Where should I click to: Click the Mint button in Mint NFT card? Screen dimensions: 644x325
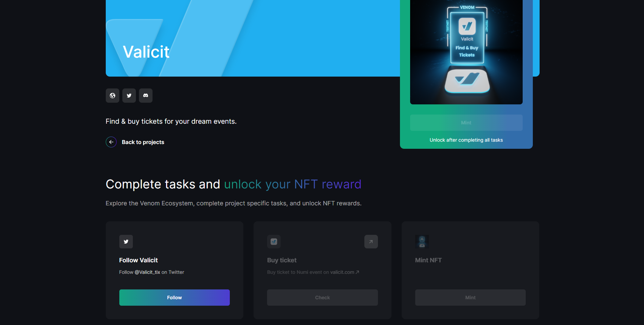pos(470,298)
